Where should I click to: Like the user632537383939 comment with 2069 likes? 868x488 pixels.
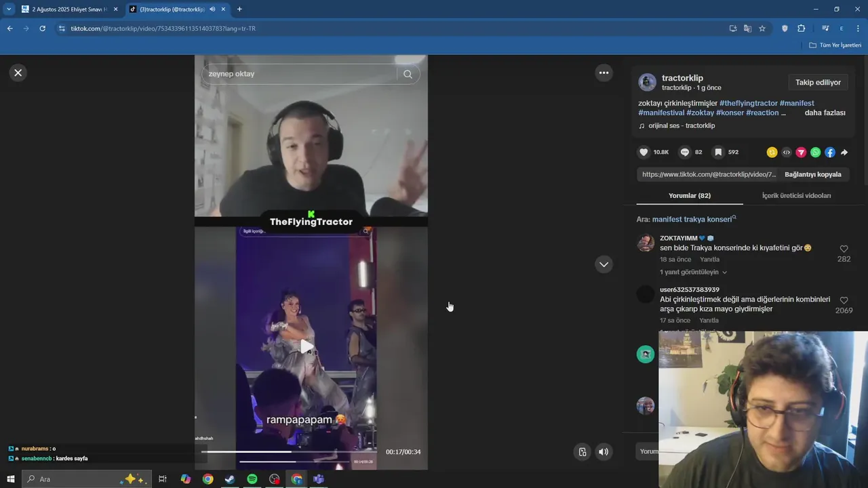click(844, 300)
